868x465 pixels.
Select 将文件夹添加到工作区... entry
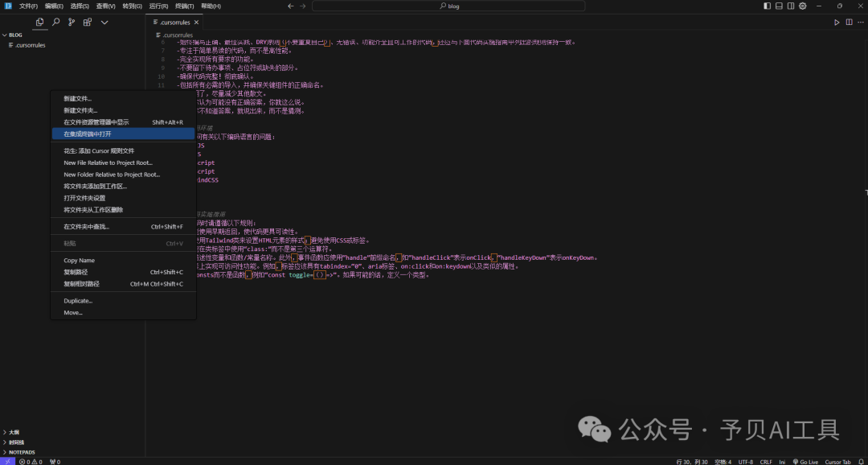[x=123, y=186]
